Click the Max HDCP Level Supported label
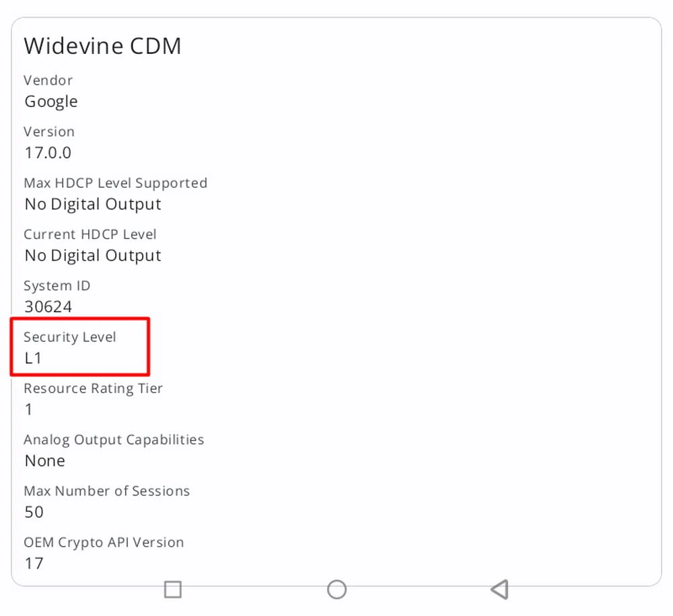Screen dimensions: 673x616 (x=115, y=183)
